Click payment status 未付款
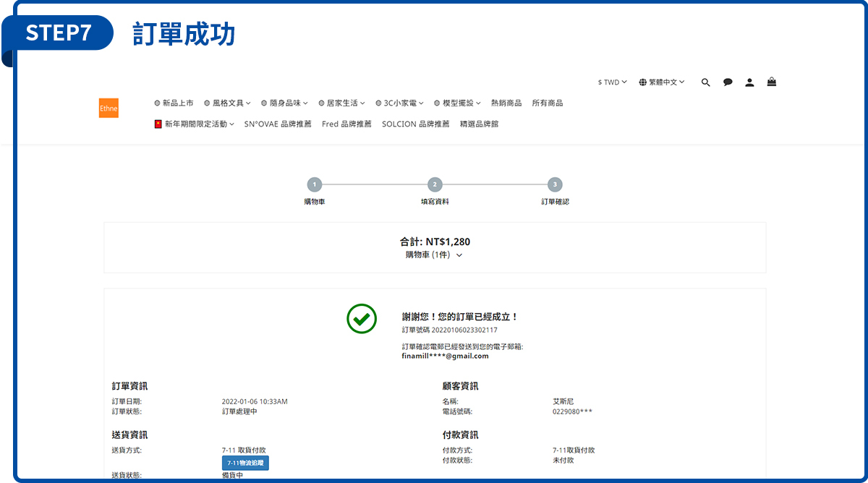Viewport: 868px width, 483px height. (x=563, y=460)
